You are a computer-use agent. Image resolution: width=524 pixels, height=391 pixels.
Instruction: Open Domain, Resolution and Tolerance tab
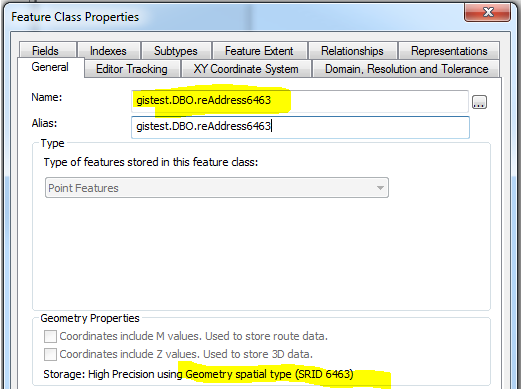click(406, 69)
